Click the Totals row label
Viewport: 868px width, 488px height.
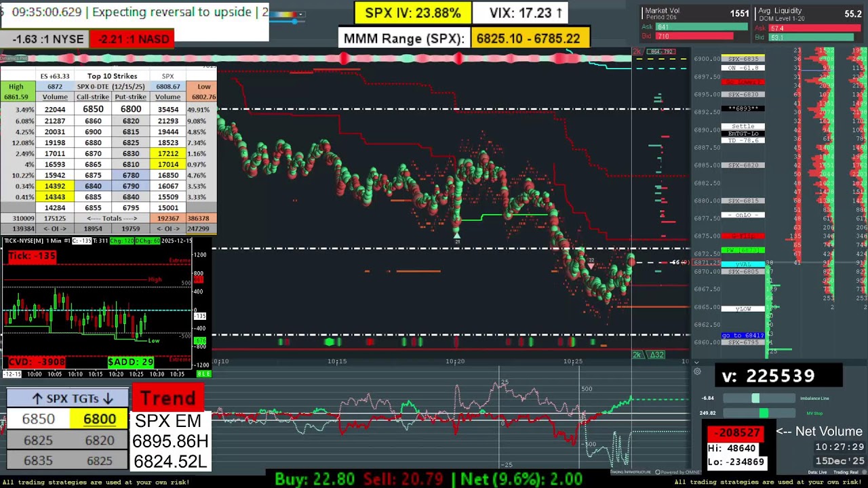(112, 218)
